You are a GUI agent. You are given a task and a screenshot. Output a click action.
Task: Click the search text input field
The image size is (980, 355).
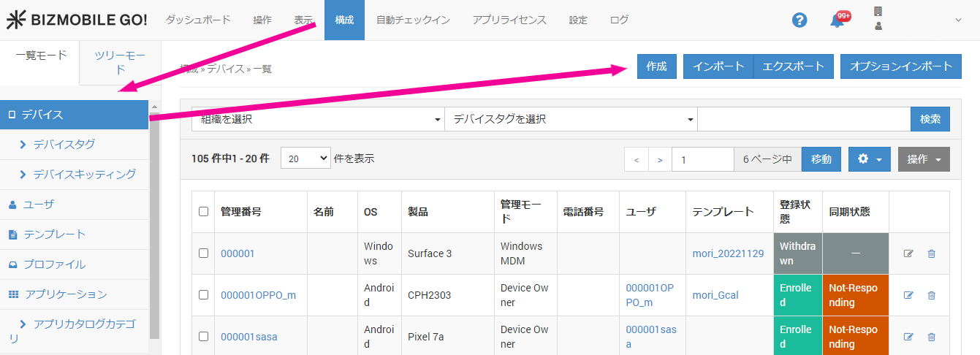pyautogui.click(x=803, y=119)
